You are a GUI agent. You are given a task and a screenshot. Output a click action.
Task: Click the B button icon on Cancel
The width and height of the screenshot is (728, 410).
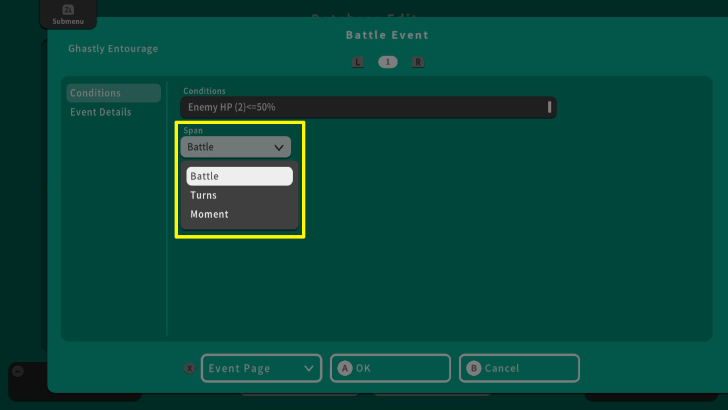point(474,368)
